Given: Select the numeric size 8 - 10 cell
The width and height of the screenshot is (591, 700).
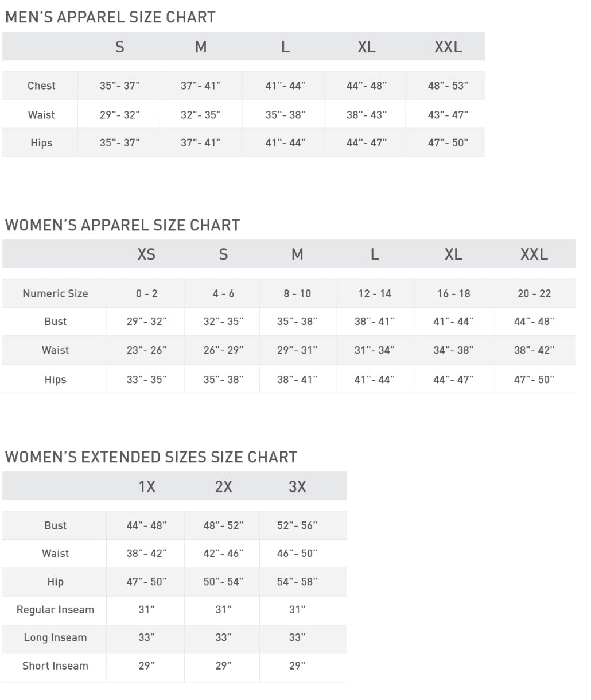Looking at the screenshot, I should click(297, 293).
